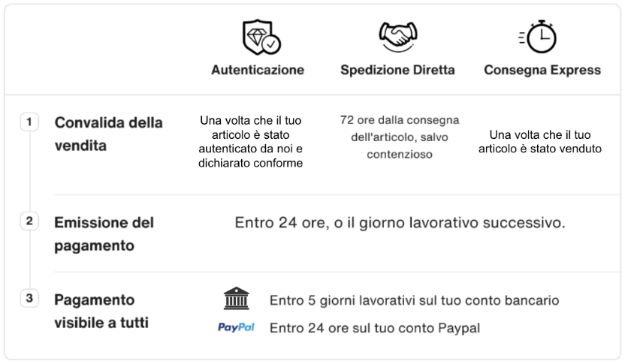Click the bank building icon

(x=236, y=299)
